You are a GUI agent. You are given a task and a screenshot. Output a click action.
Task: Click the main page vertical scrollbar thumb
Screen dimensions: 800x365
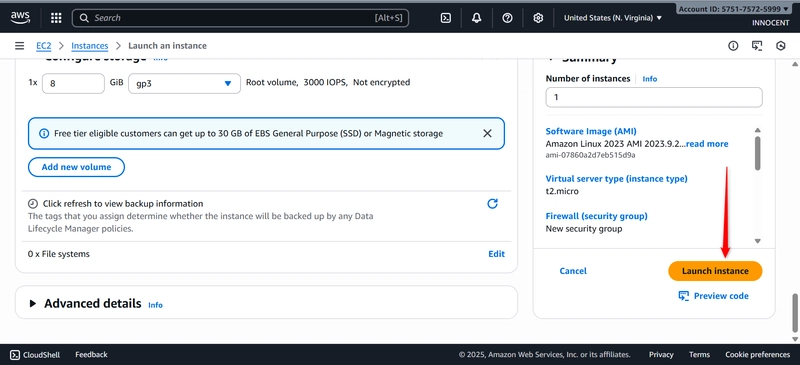coord(794,312)
